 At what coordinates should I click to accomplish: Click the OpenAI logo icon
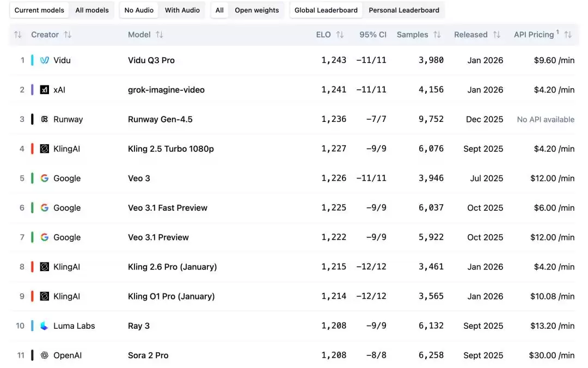pyautogui.click(x=45, y=355)
